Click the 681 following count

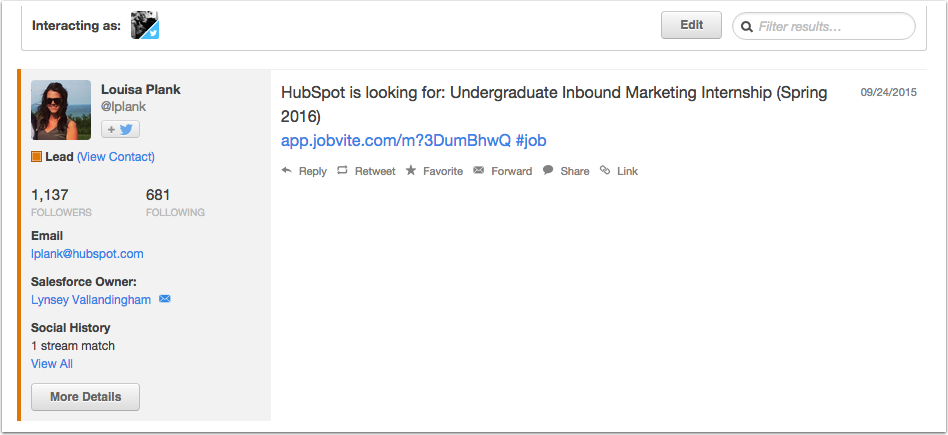pyautogui.click(x=158, y=195)
